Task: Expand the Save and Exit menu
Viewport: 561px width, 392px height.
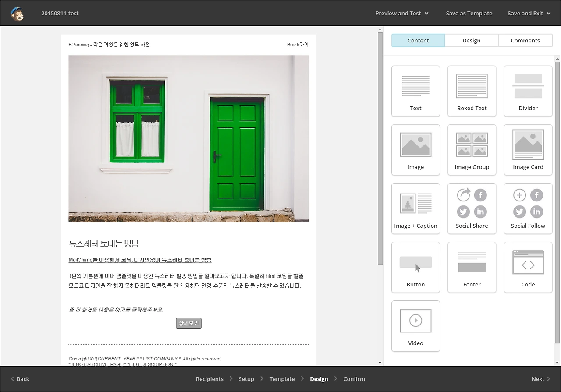Action: click(x=529, y=13)
